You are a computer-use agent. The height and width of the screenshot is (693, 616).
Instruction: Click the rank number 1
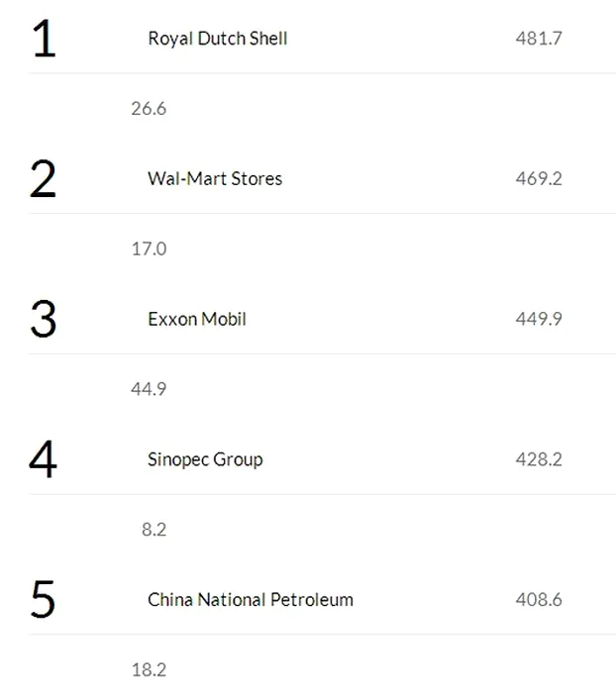pos(44,40)
